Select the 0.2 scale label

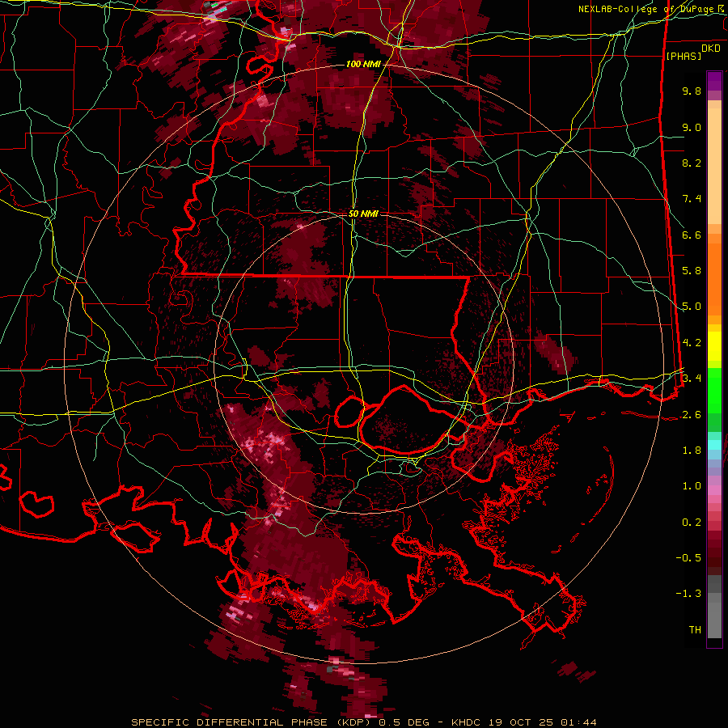click(692, 522)
